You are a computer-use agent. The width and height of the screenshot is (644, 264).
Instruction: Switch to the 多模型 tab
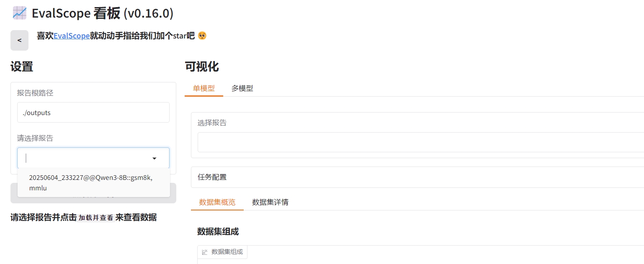pos(242,88)
